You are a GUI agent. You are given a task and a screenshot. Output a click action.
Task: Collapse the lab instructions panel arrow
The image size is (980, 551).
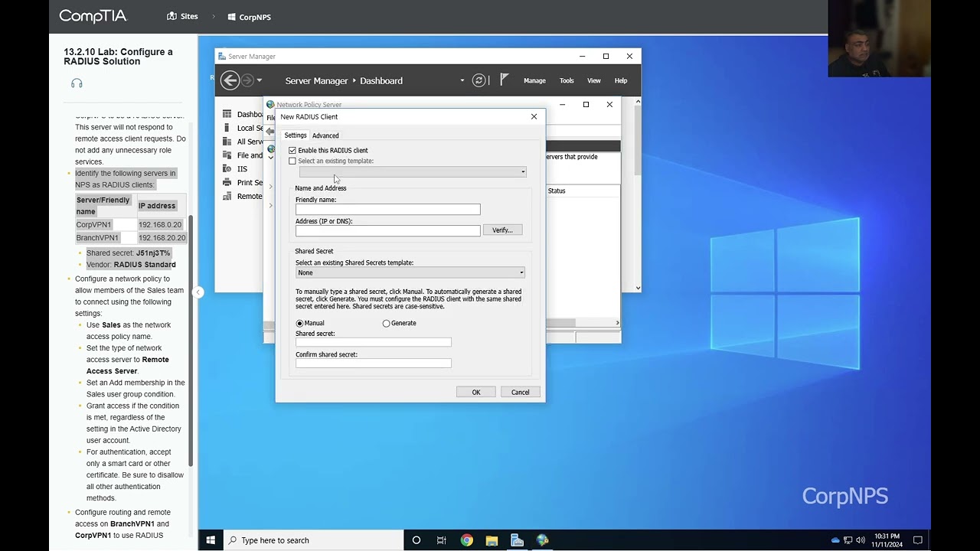198,292
